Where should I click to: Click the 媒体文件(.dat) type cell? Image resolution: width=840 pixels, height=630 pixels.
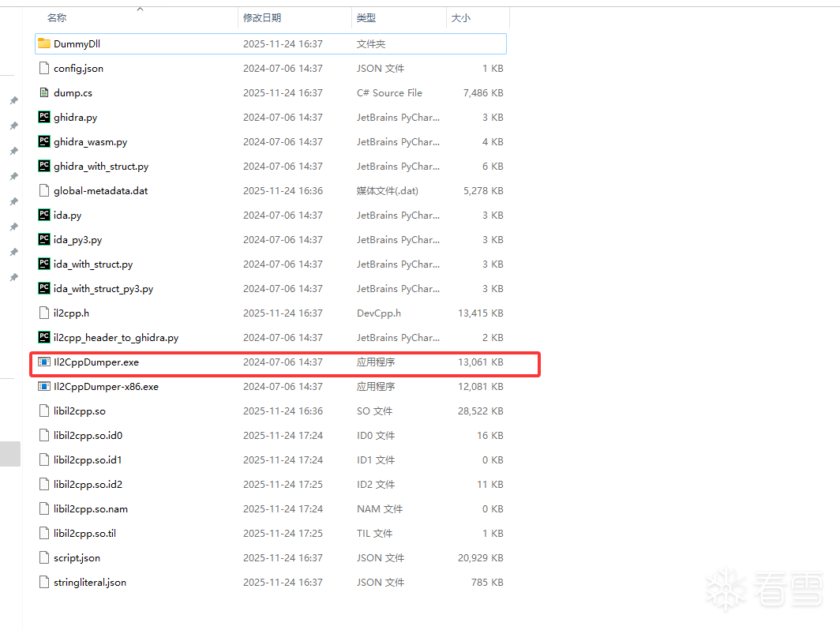coord(388,191)
